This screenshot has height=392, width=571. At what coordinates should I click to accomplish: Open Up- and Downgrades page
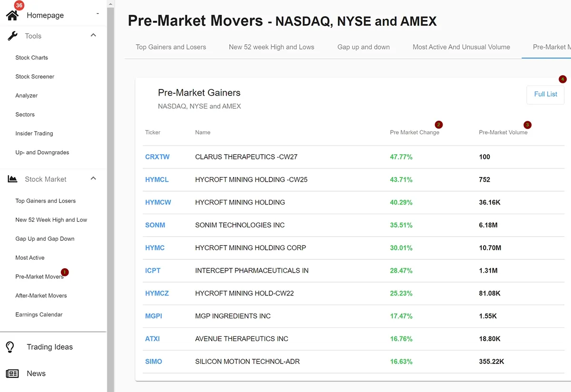tap(42, 153)
